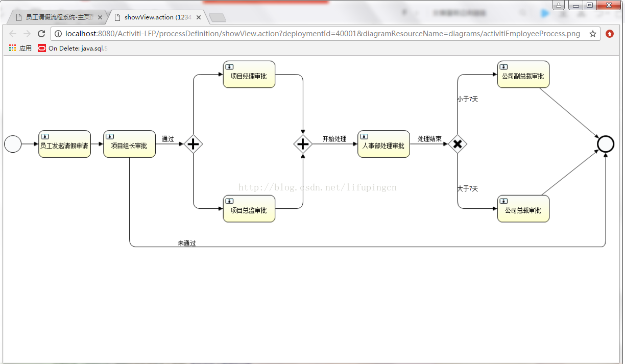Click the 项目经理审批 task node

coord(249,75)
